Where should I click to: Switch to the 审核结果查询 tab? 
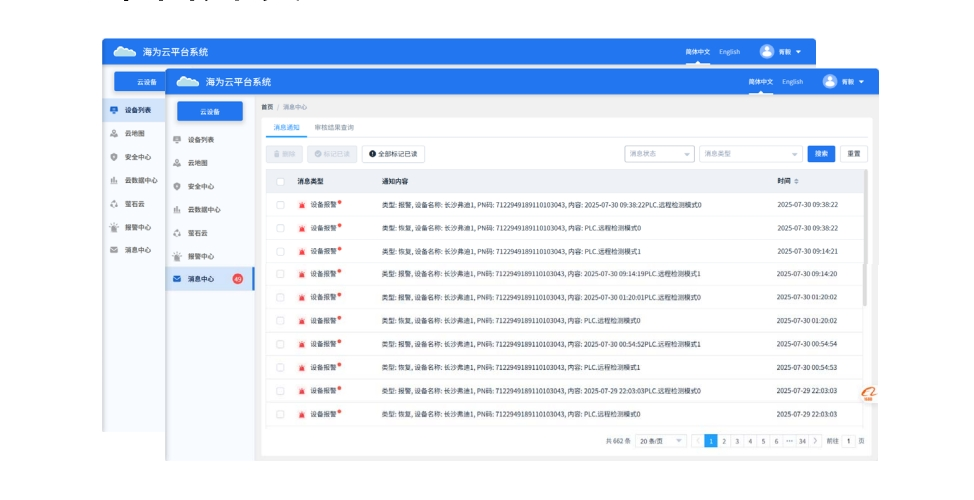pos(334,127)
